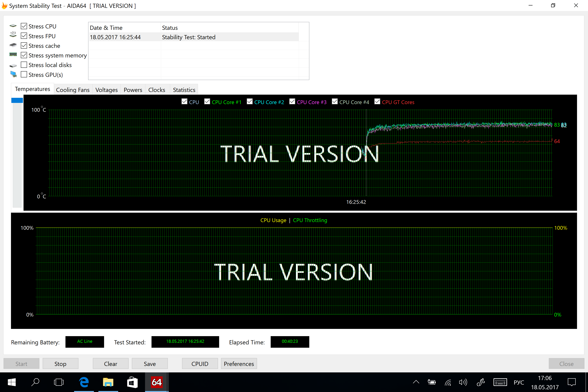The image size is (588, 392).
Task: Click the 16:25:42 graph time marker
Action: 356,202
